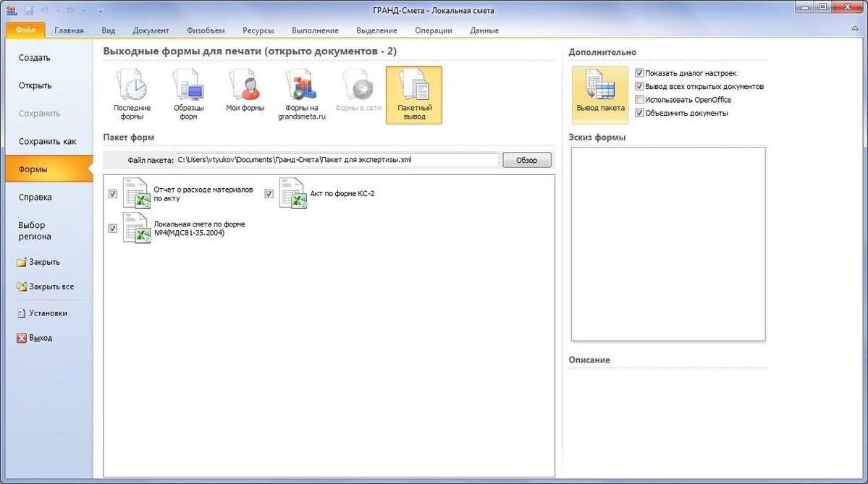Open Установки settings item
This screenshot has width=868, height=484.
42,313
